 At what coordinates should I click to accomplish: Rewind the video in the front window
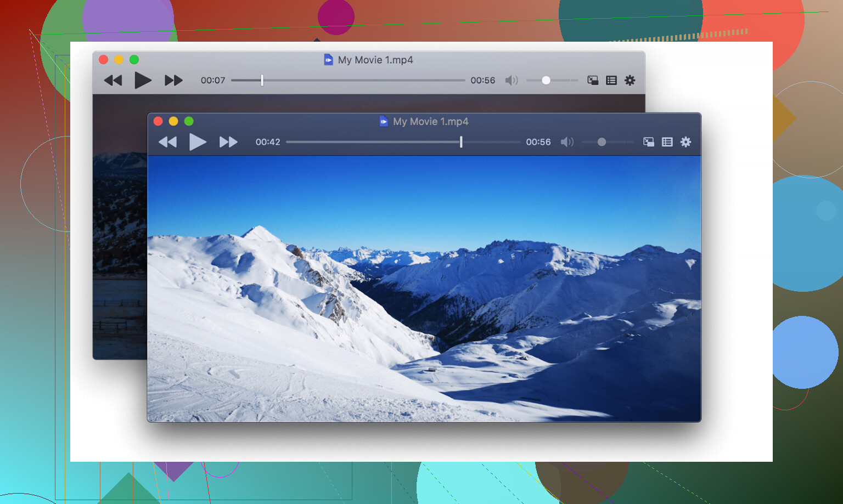167,142
